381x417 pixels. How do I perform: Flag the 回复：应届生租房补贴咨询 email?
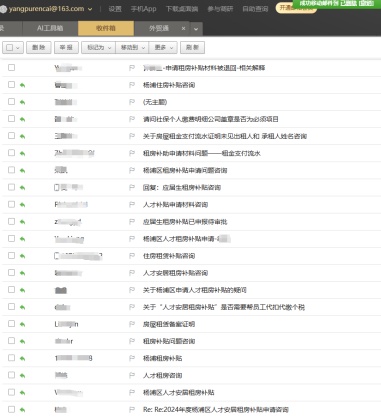click(132, 187)
